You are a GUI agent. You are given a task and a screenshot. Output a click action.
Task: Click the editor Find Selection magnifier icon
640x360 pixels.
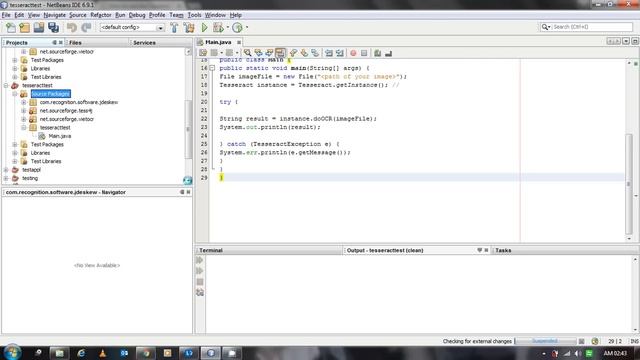point(247,53)
